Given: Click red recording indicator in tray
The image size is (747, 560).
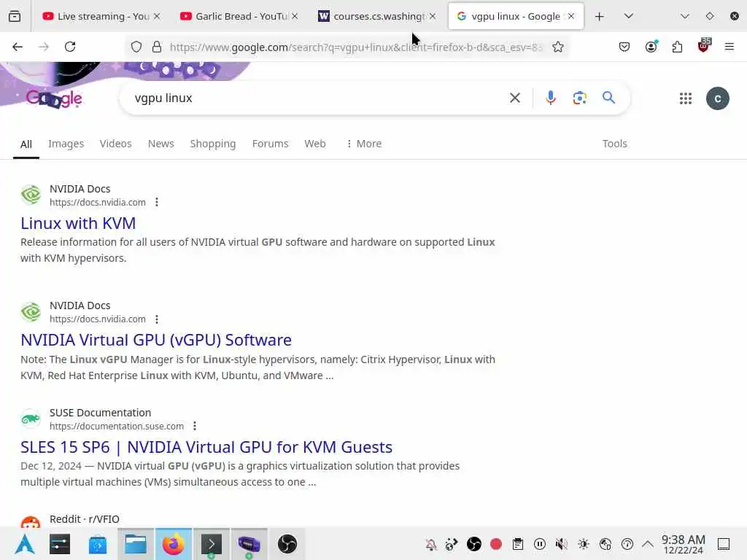Looking at the screenshot, I should (496, 544).
